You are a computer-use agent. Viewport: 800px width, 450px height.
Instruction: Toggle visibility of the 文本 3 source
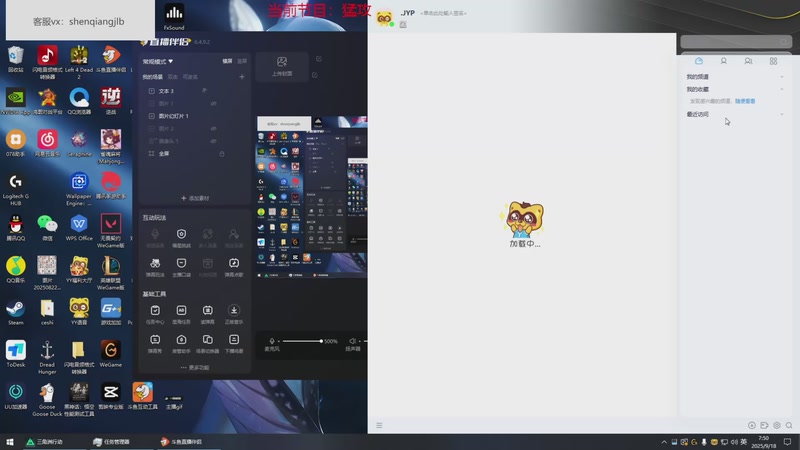[204, 90]
